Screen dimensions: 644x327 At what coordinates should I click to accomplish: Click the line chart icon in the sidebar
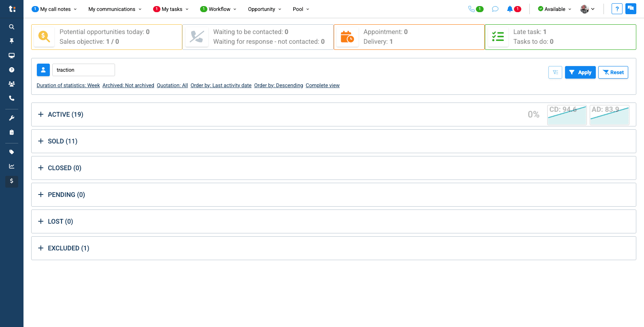click(x=12, y=166)
